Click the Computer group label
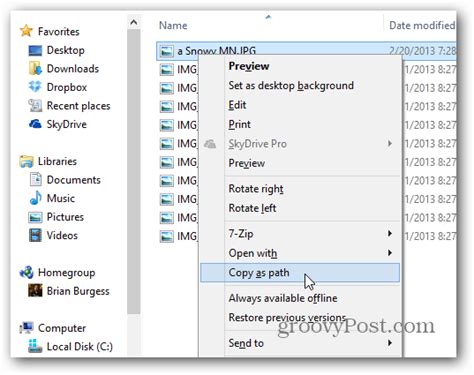This screenshot has height=375, width=474. click(62, 328)
